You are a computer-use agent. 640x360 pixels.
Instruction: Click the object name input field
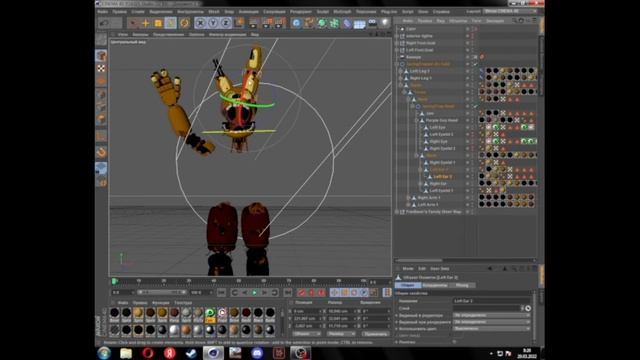(492, 301)
